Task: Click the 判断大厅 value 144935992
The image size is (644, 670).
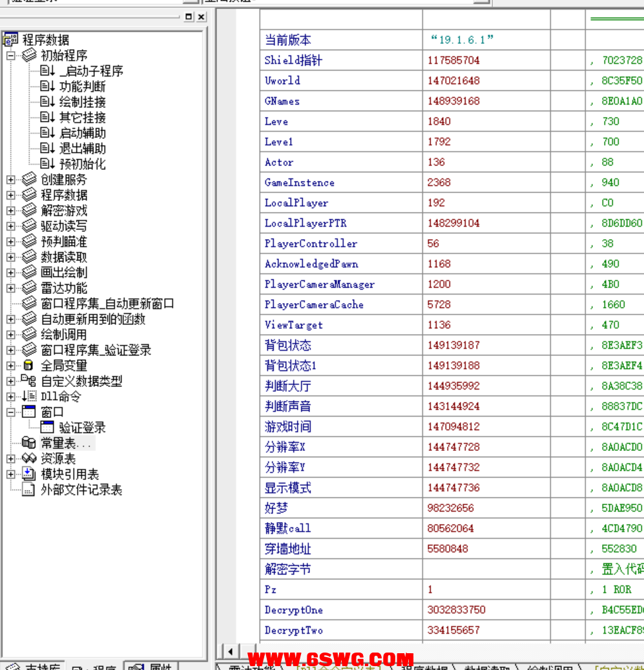Action: pos(453,386)
